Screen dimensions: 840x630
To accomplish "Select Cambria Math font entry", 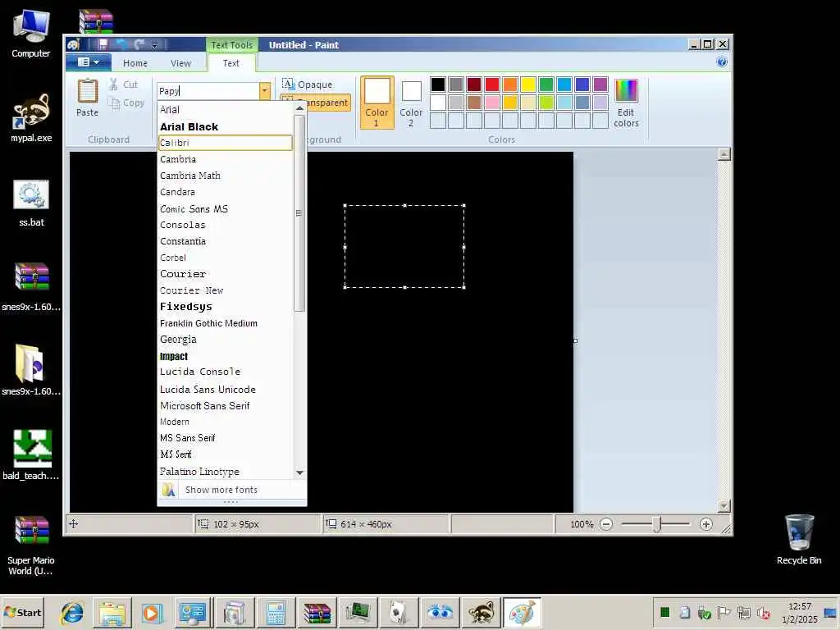I will pyautogui.click(x=225, y=176).
